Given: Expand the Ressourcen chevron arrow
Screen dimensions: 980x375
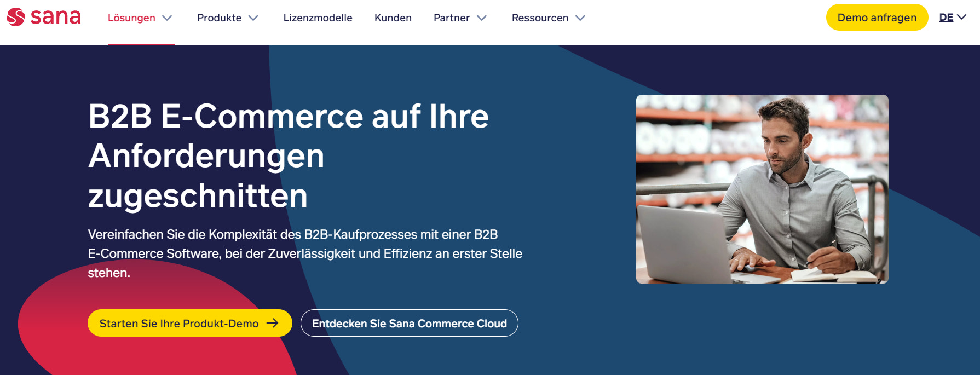Looking at the screenshot, I should 580,18.
